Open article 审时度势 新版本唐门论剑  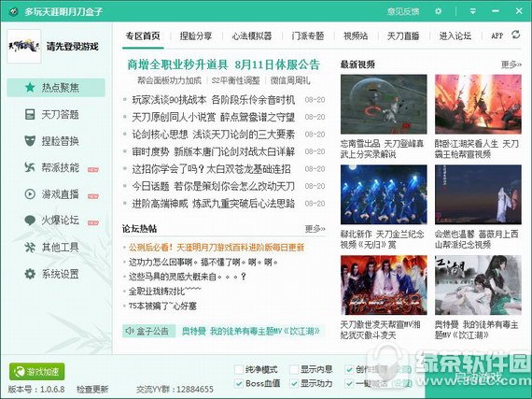214,151
